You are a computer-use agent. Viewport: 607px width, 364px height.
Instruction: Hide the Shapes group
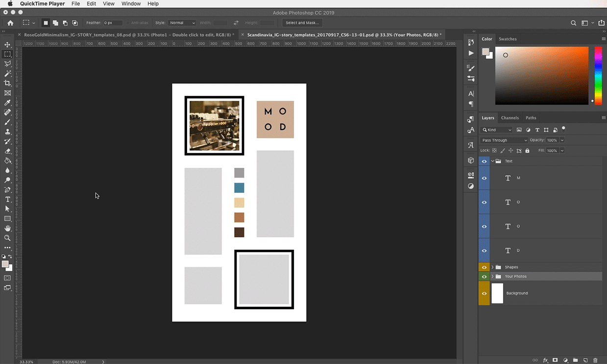[x=484, y=267]
